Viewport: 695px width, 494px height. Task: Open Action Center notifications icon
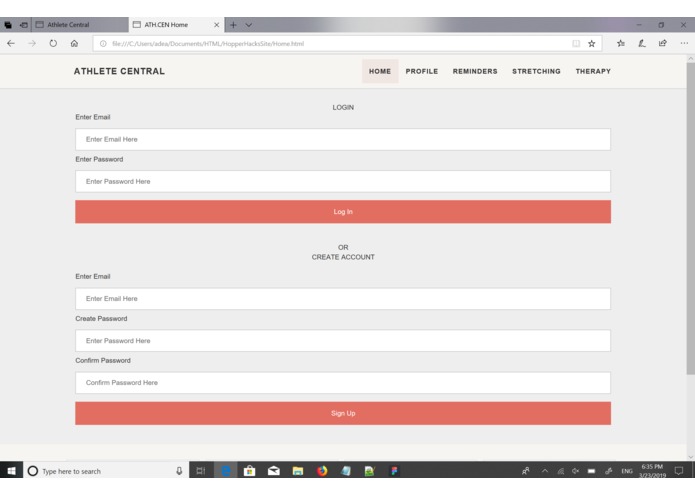click(679, 471)
